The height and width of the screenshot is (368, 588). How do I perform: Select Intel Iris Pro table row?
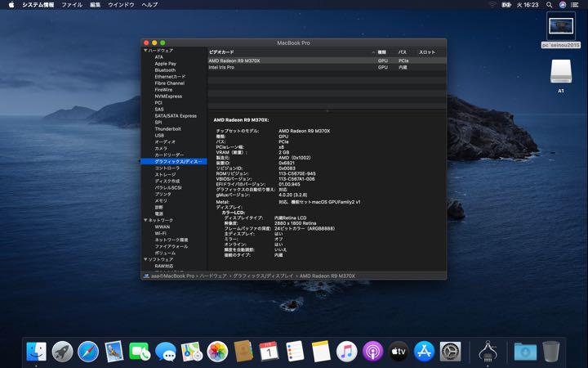click(x=327, y=67)
